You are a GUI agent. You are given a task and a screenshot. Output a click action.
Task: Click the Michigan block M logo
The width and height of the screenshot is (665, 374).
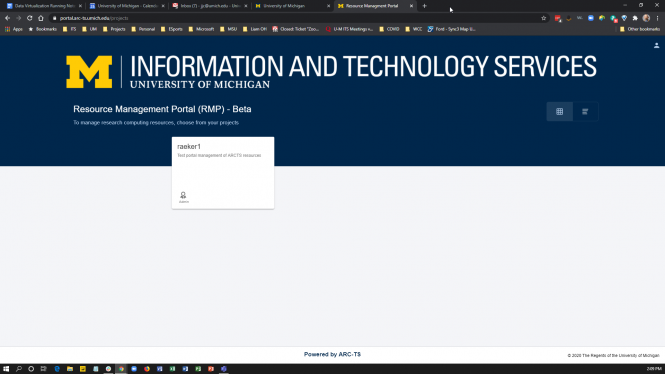coord(89,72)
